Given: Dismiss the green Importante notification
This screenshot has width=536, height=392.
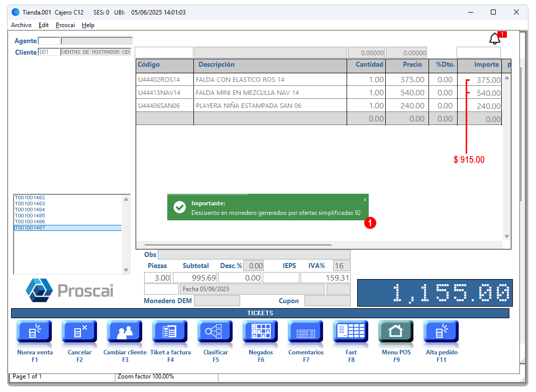Looking at the screenshot, I should (x=365, y=200).
